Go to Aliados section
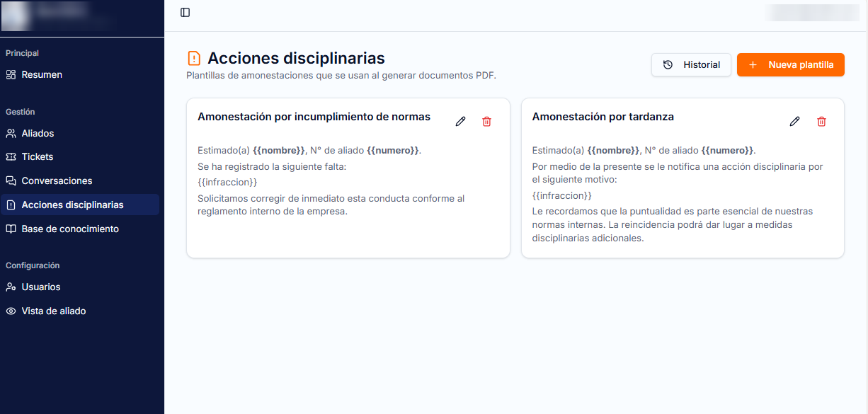The height and width of the screenshot is (414, 868). tap(80, 133)
